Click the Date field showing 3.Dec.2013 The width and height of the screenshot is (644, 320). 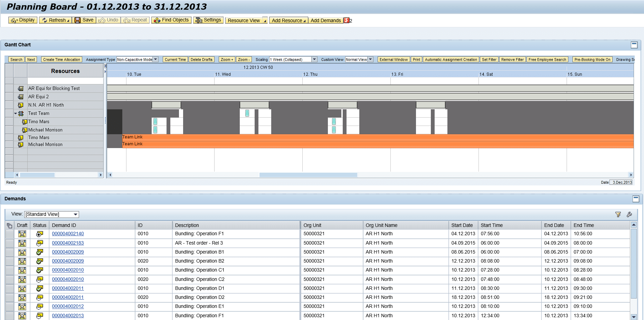(622, 182)
